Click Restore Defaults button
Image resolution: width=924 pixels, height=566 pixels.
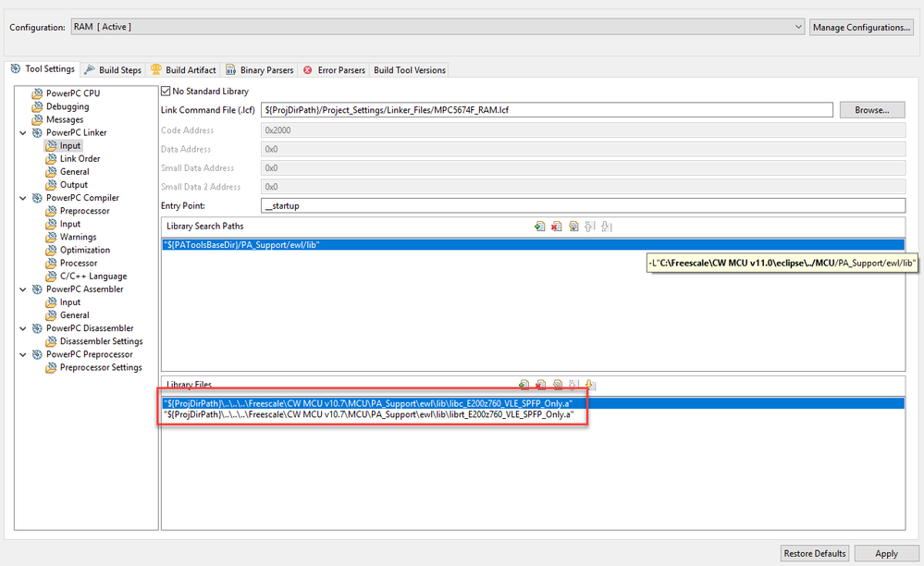click(815, 553)
